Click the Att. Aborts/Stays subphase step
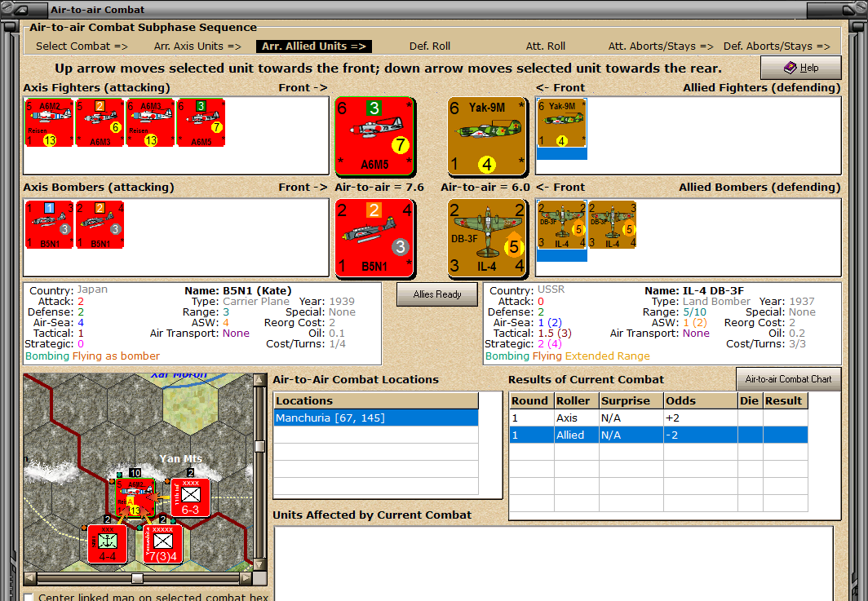 (661, 46)
